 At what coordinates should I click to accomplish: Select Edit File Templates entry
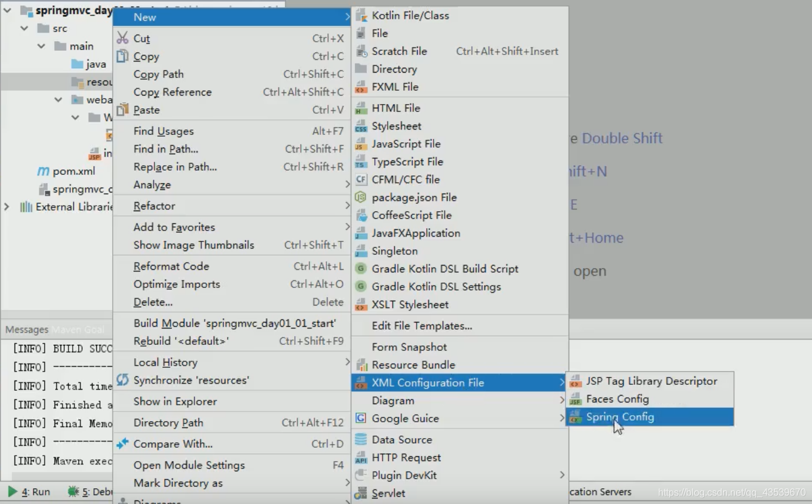[460, 326]
